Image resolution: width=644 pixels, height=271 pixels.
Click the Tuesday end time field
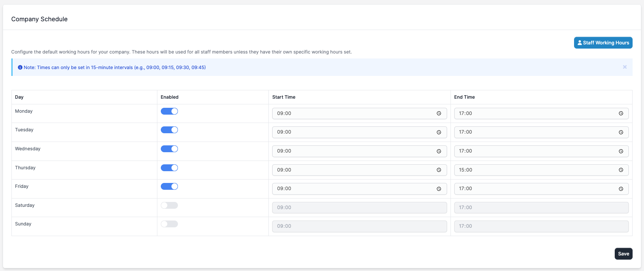pyautogui.click(x=536, y=132)
